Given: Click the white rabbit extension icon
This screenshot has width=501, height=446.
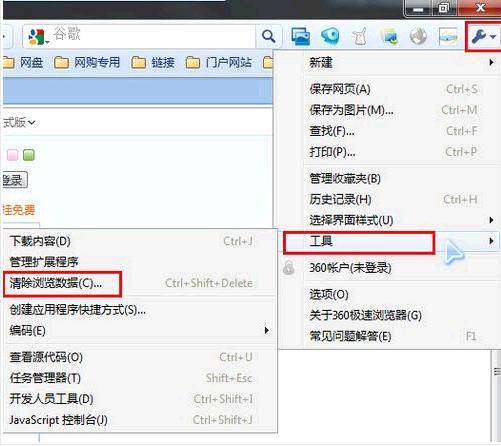Looking at the screenshot, I should point(360,36).
